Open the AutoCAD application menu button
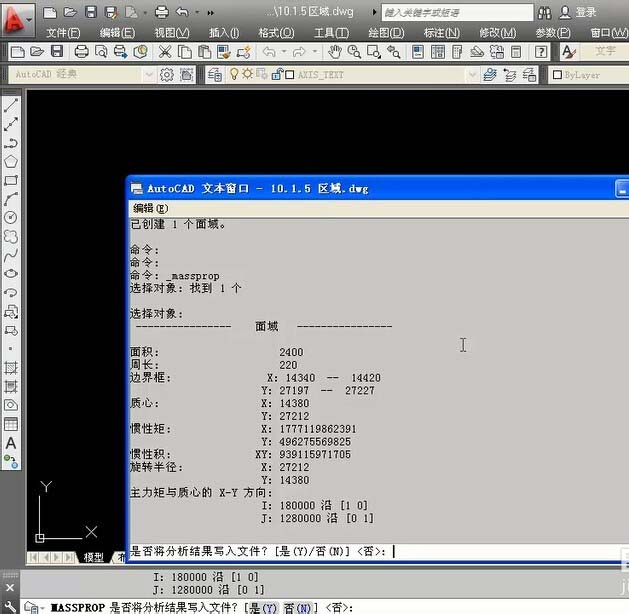This screenshot has width=629, height=614. (17, 19)
